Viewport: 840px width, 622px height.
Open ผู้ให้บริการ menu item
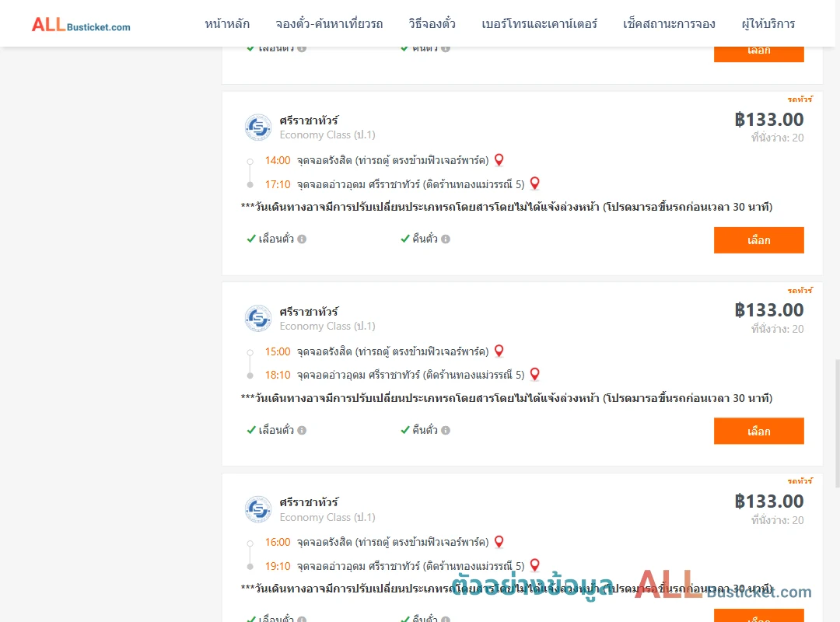768,24
